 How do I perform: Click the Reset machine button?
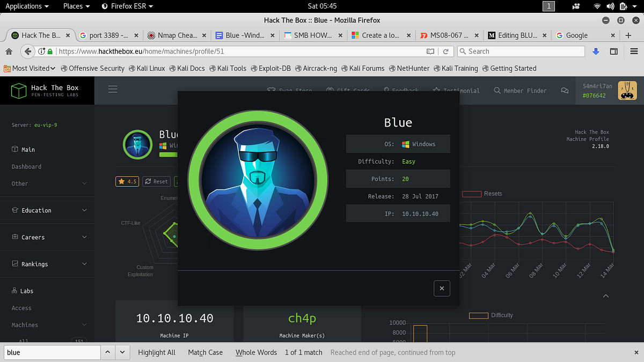pyautogui.click(x=156, y=181)
